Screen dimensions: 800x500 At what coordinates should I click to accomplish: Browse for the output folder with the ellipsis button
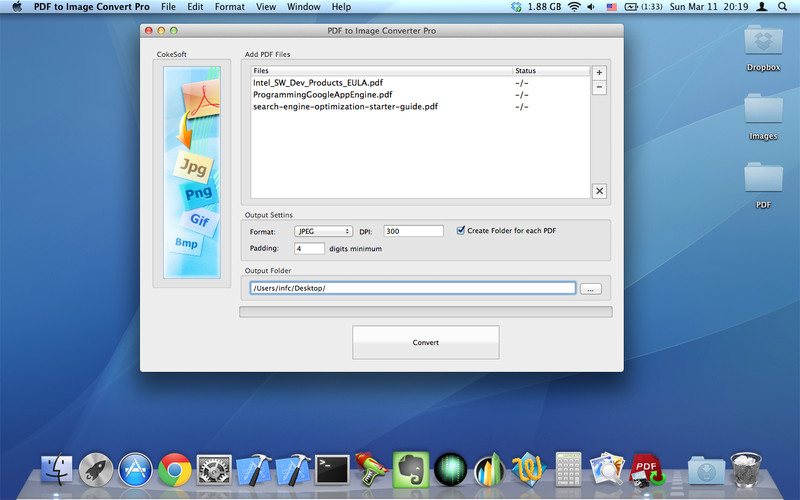(590, 289)
